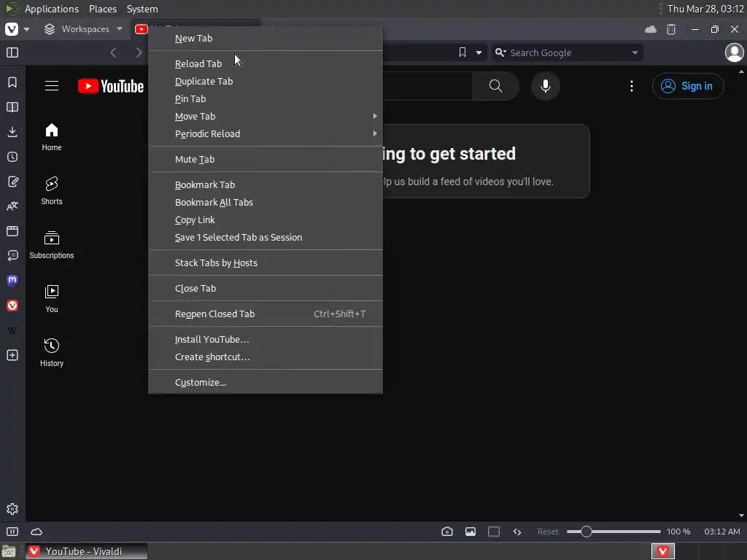Choose Copy Link
The height and width of the screenshot is (560, 747).
(266, 220)
